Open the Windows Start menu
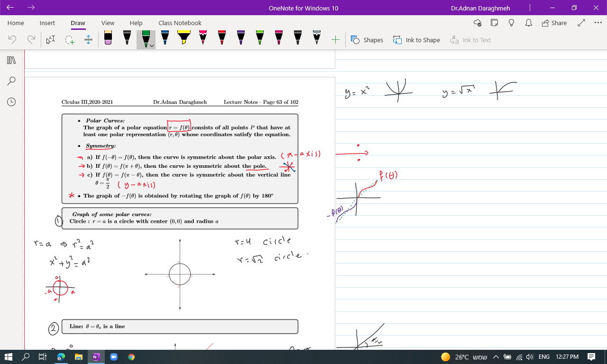 pyautogui.click(x=9, y=357)
